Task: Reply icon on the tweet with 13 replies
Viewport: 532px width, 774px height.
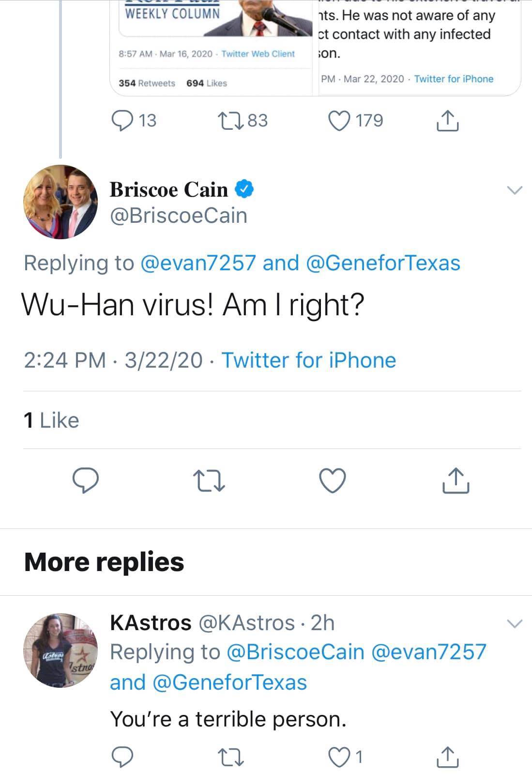Action: [122, 121]
